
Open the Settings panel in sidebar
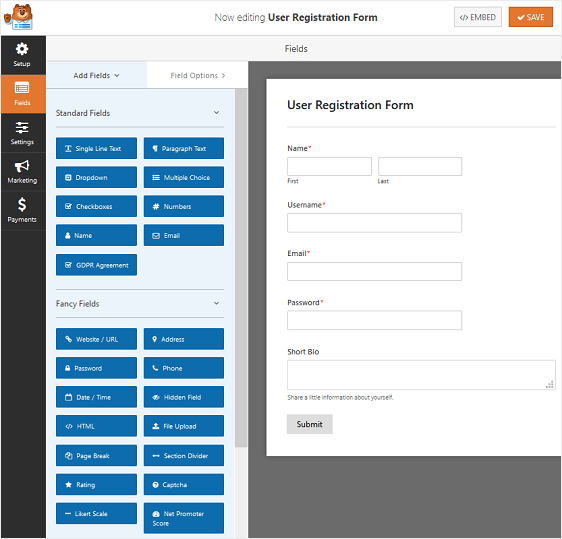(22, 133)
